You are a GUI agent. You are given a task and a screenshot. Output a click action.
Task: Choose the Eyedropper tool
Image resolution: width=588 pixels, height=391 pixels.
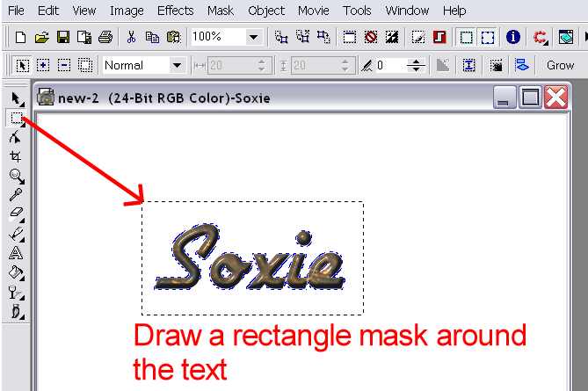click(x=16, y=195)
